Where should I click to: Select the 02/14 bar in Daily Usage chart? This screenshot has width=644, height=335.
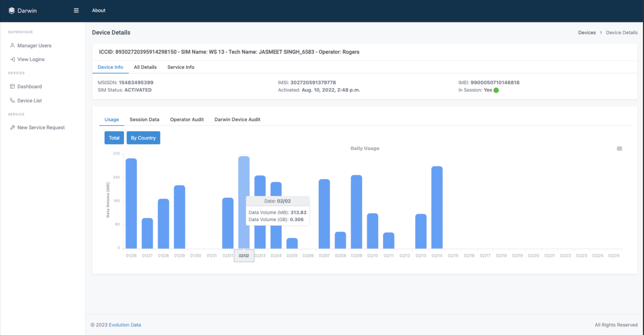point(437,207)
